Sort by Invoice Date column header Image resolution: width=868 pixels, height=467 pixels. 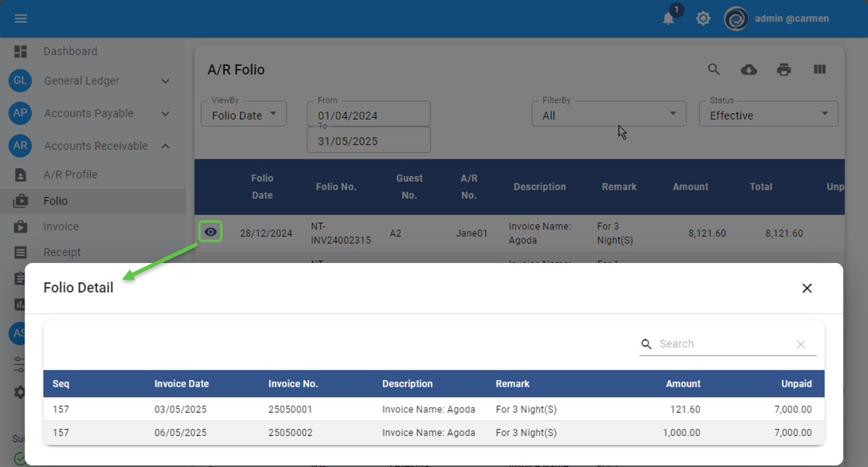(x=182, y=383)
